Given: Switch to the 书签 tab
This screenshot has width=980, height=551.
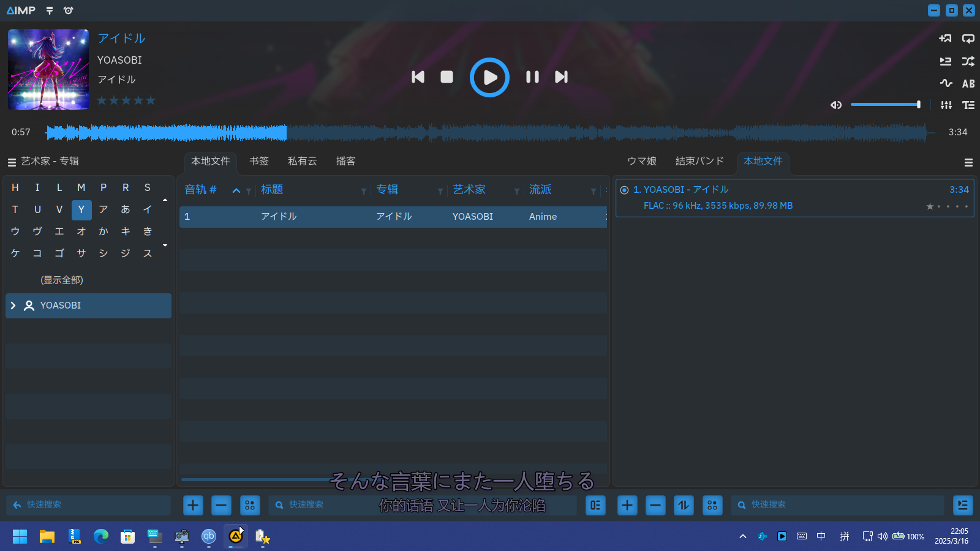Looking at the screenshot, I should click(x=259, y=162).
